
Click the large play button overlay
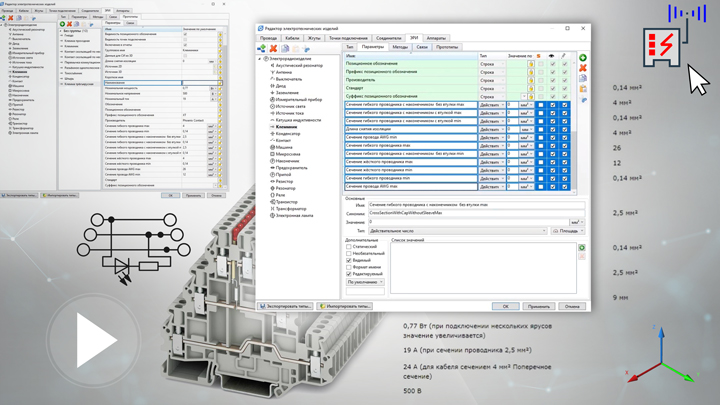(93, 340)
